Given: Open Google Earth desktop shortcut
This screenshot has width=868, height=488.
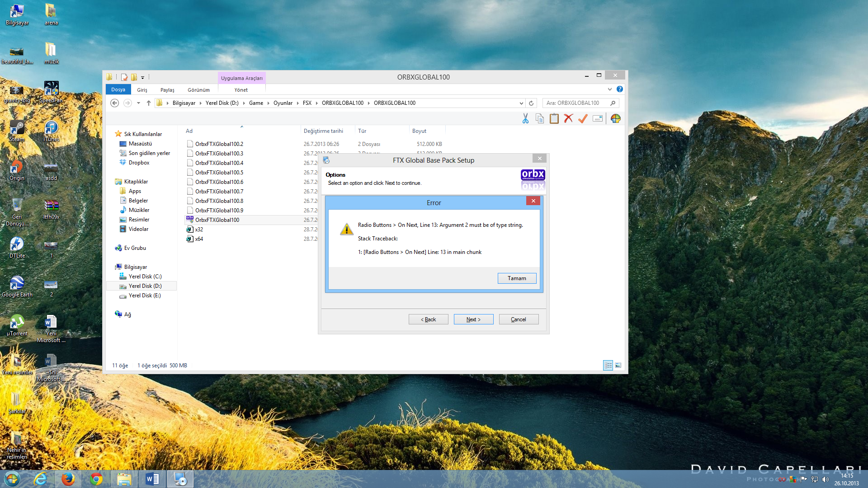Looking at the screenshot, I should click(17, 286).
